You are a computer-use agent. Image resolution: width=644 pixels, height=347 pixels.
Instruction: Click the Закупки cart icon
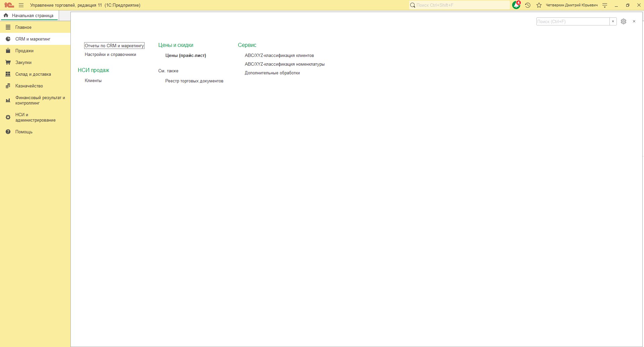(8, 62)
